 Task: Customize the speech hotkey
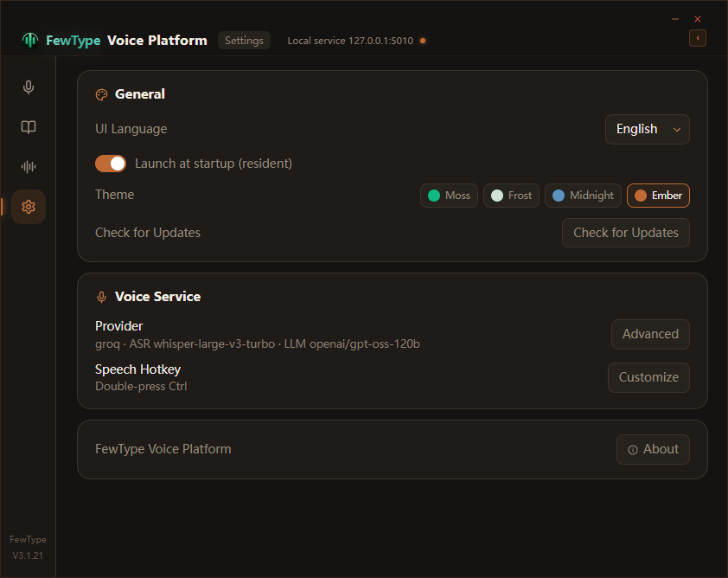[x=648, y=377]
